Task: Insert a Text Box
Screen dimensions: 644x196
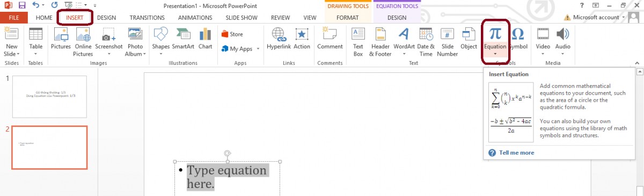Action: [x=358, y=42]
